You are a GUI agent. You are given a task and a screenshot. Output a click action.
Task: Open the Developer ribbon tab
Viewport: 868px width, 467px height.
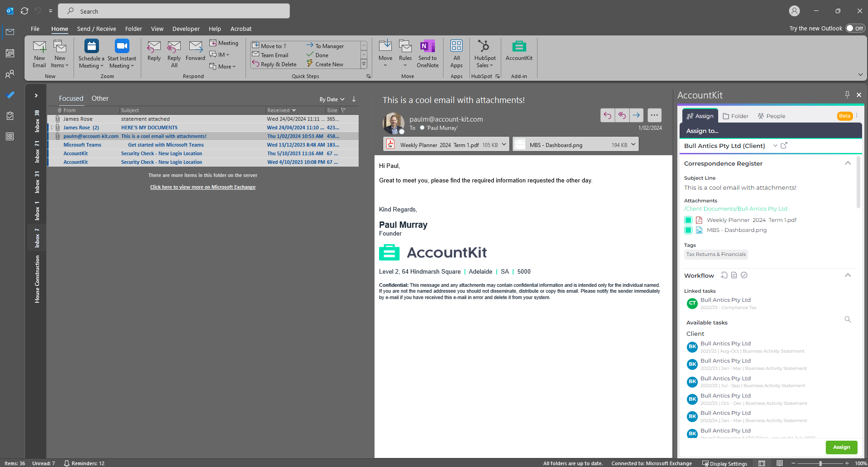pyautogui.click(x=186, y=29)
